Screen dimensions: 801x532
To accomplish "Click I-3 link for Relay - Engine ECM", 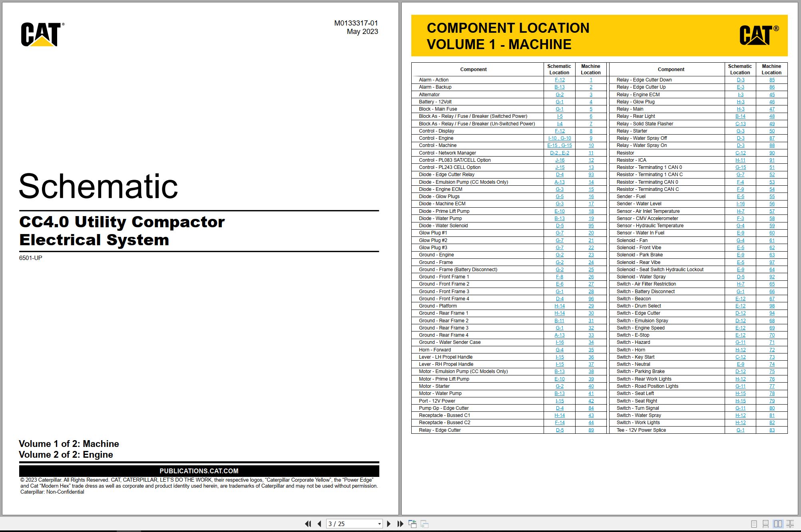I will 740,95.
